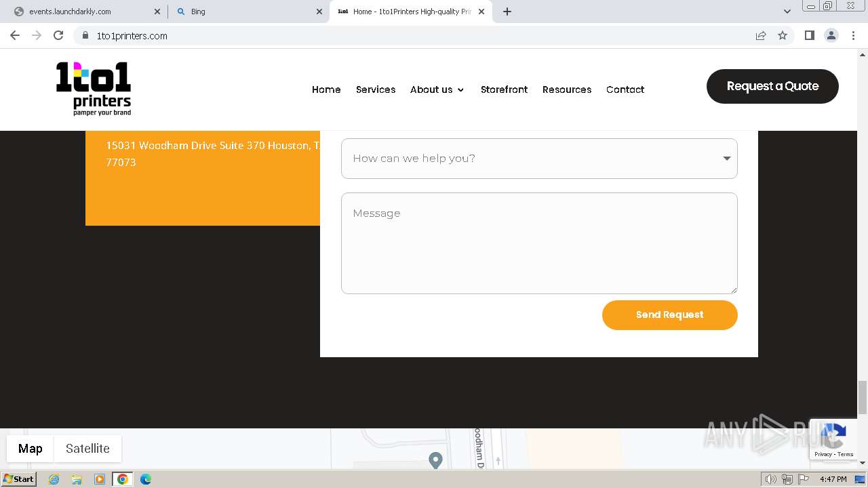Open Windows Media Player taskbar icon
This screenshot has height=488, width=868.
[100, 479]
